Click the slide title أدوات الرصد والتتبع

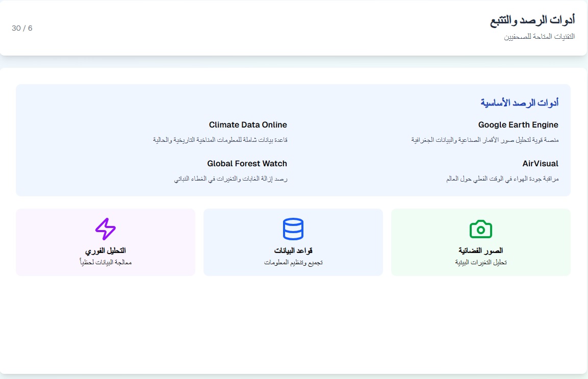tap(532, 20)
